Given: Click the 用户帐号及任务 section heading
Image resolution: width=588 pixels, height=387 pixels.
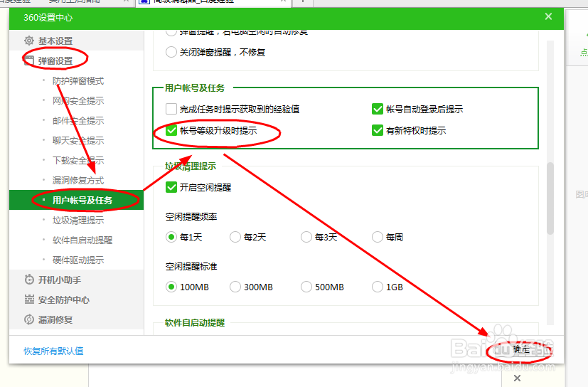Looking at the screenshot, I should pos(195,88).
